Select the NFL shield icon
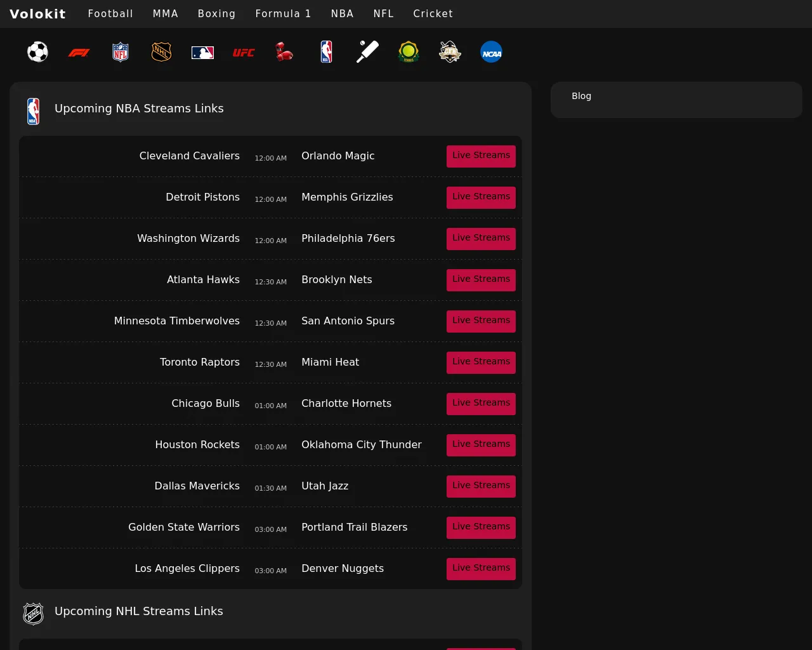This screenshot has width=812, height=650. pos(120,52)
